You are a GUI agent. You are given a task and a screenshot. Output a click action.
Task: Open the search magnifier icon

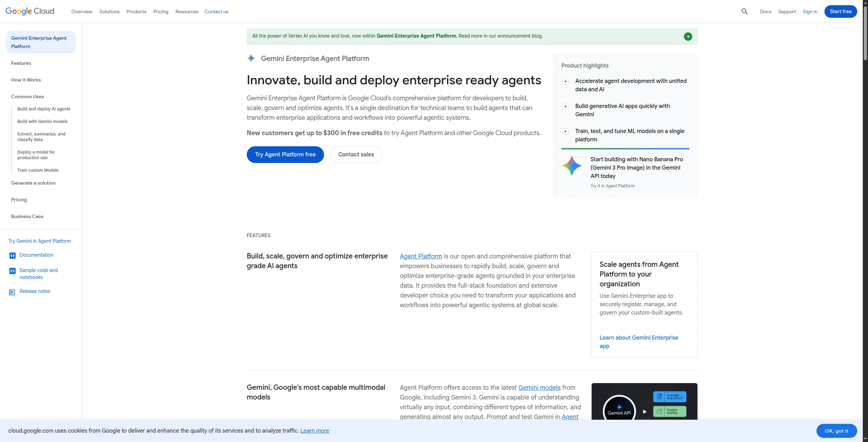[x=744, y=11]
